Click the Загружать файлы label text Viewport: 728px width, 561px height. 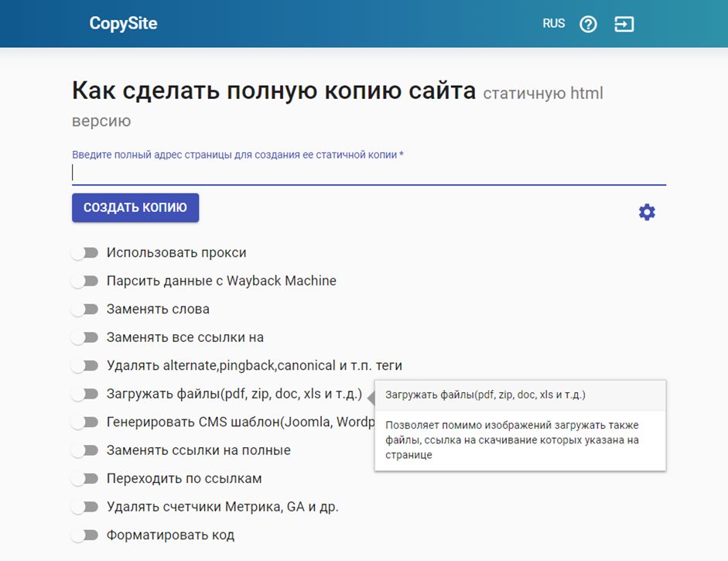tap(232, 393)
